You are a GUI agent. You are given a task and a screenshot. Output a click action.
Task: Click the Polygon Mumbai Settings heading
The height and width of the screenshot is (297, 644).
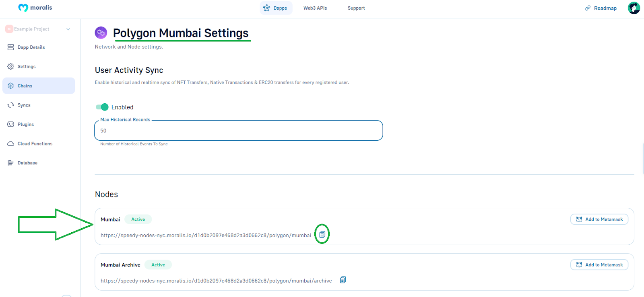(181, 33)
